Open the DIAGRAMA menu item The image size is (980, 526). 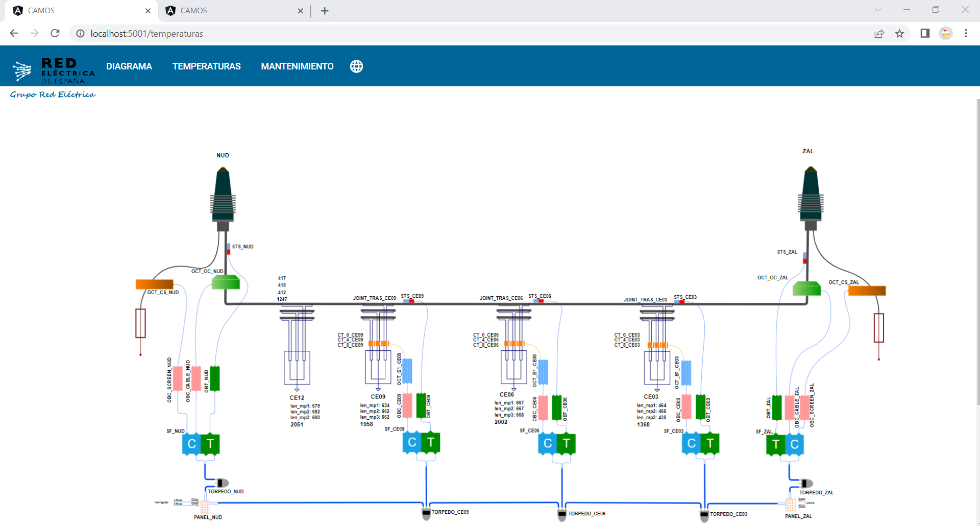(x=129, y=66)
